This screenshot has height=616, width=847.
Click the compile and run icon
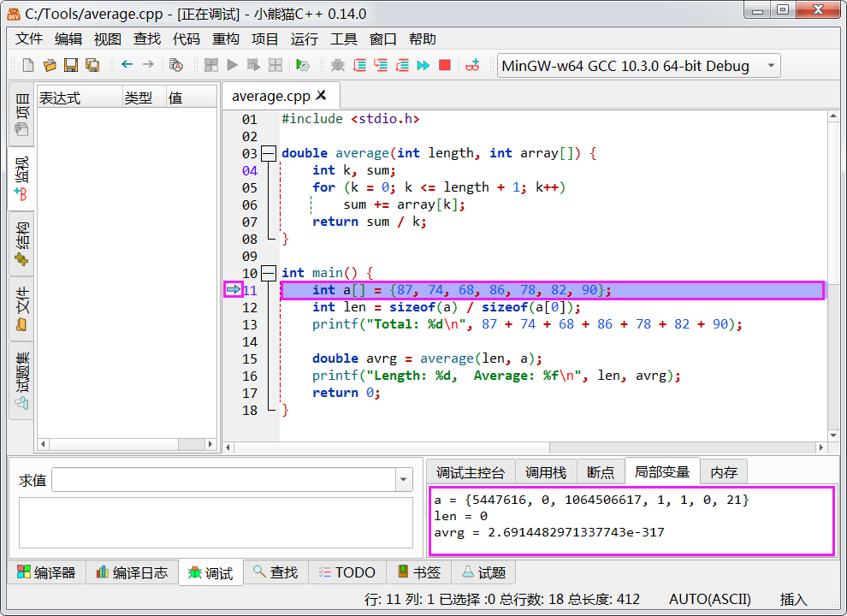click(x=253, y=65)
